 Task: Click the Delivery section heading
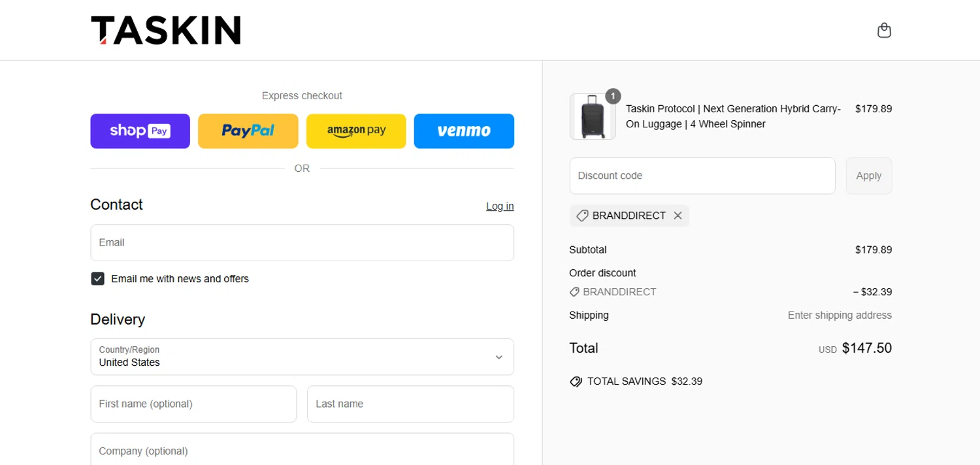118,319
